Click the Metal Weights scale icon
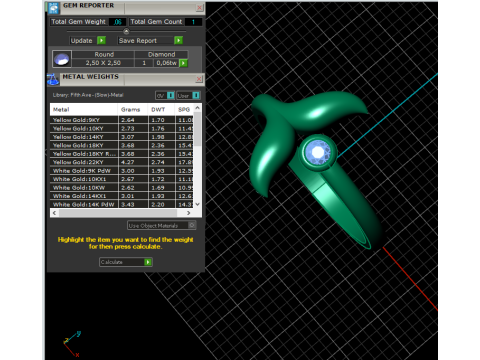The width and height of the screenshot is (480, 360). click(x=53, y=79)
